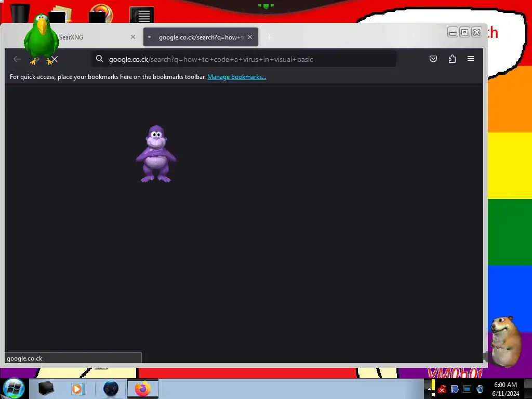Image resolution: width=532 pixels, height=399 pixels.
Task: Open the Windows Start orb
Action: point(14,389)
